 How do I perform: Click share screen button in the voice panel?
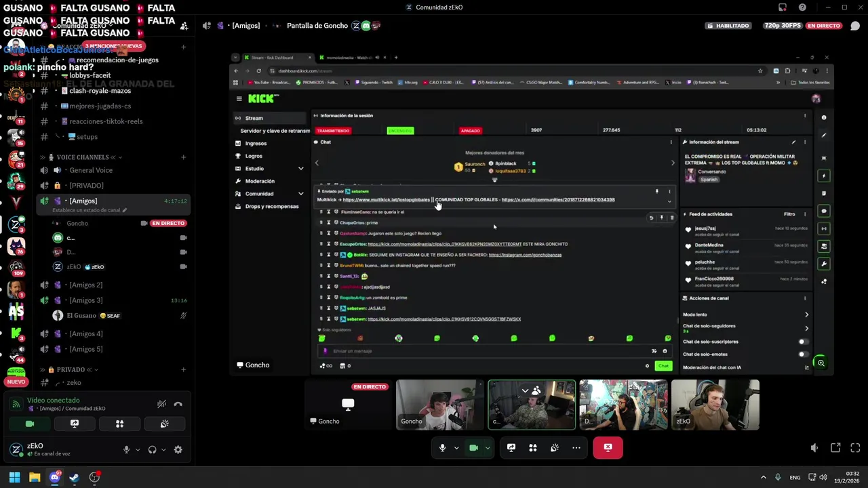point(75,424)
